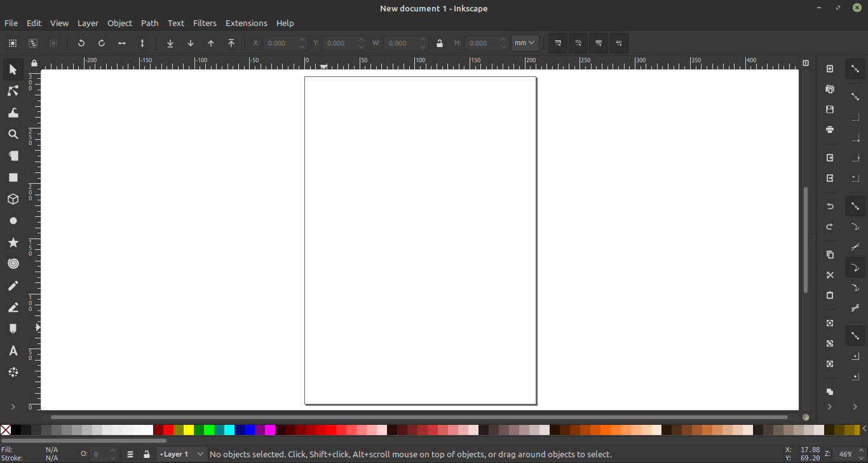868x463 pixels.
Task: Select the 3D box tool
Action: click(x=13, y=200)
